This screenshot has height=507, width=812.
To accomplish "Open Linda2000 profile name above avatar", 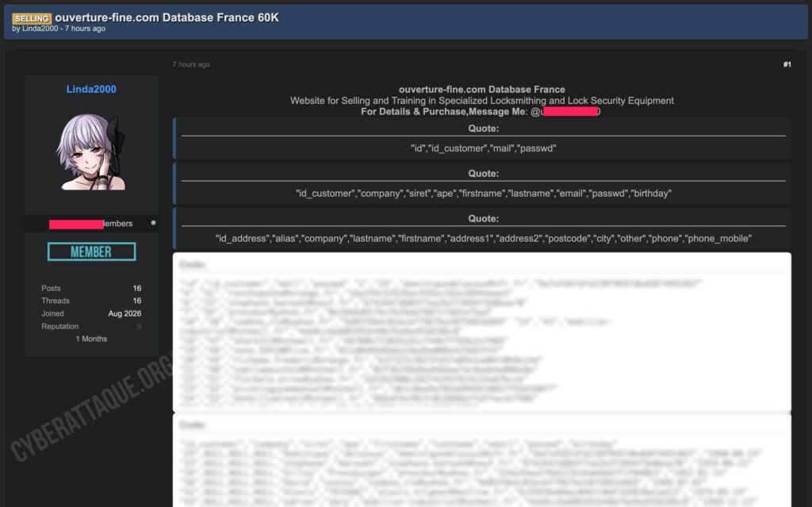I will click(91, 89).
